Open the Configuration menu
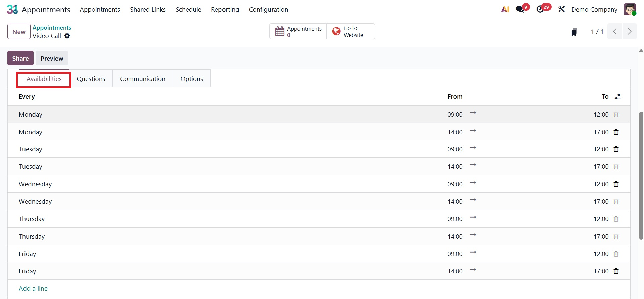The image size is (644, 299). [x=268, y=9]
